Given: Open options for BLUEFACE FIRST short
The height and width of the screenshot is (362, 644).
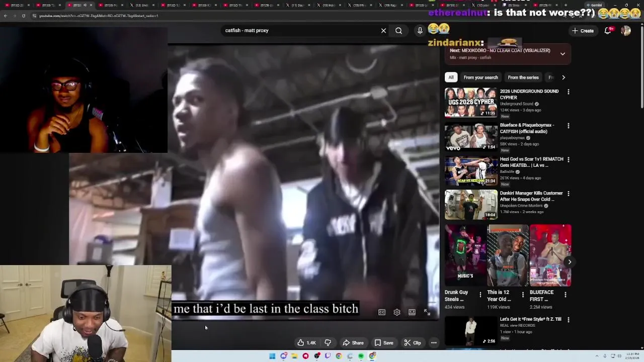Looking at the screenshot, I should click(565, 295).
